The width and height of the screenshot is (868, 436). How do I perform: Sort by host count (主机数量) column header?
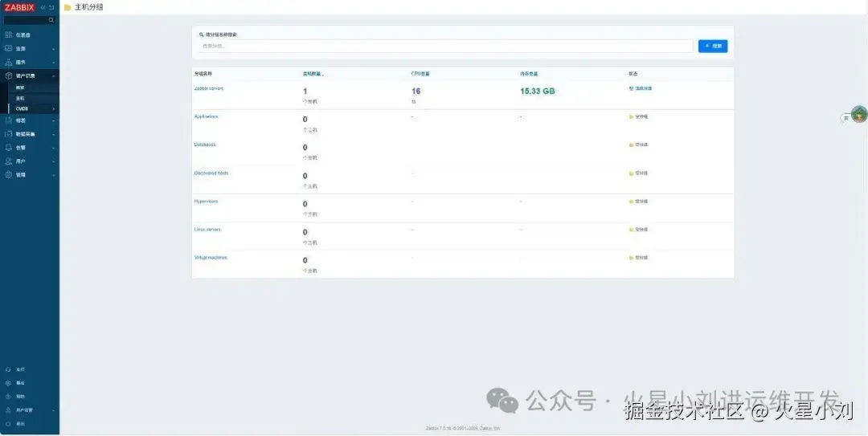313,74
